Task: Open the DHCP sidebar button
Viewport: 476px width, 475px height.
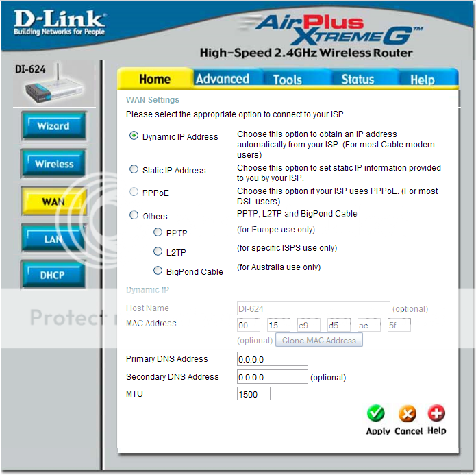Action: (53, 276)
